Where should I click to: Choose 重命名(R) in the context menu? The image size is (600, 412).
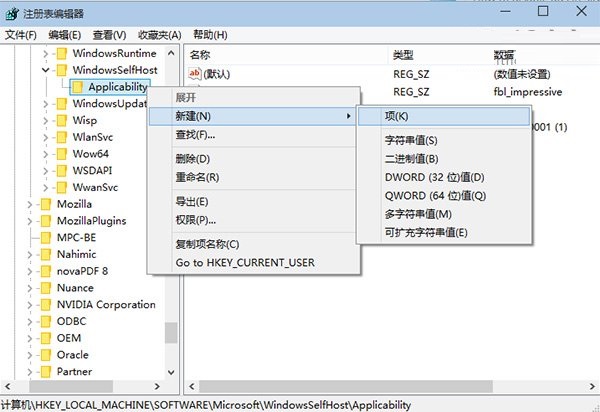point(253,178)
